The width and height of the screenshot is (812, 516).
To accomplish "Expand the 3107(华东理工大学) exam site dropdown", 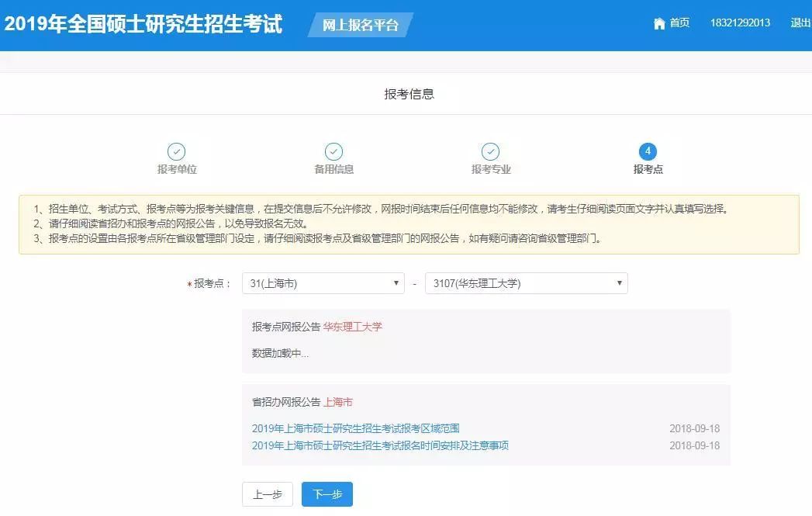I will tap(526, 284).
